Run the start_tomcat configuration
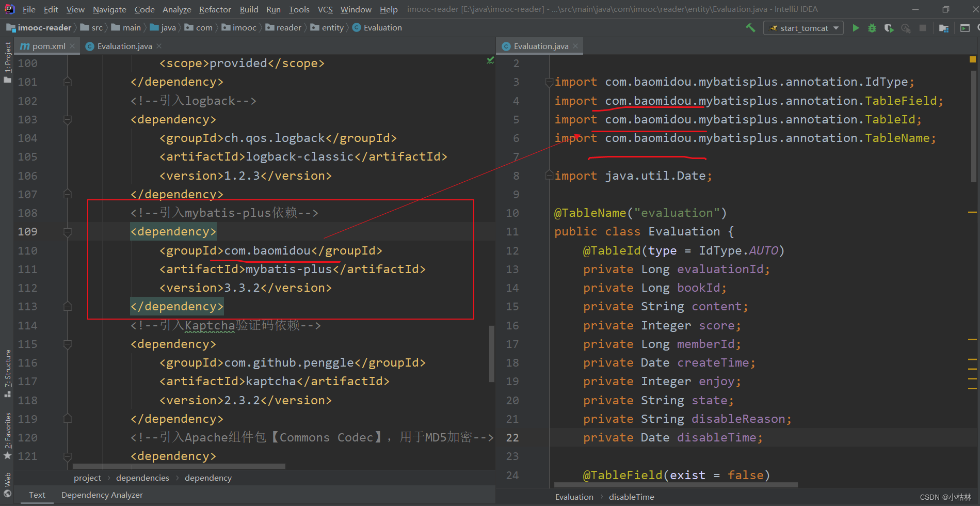Image resolution: width=980 pixels, height=506 pixels. [x=856, y=28]
